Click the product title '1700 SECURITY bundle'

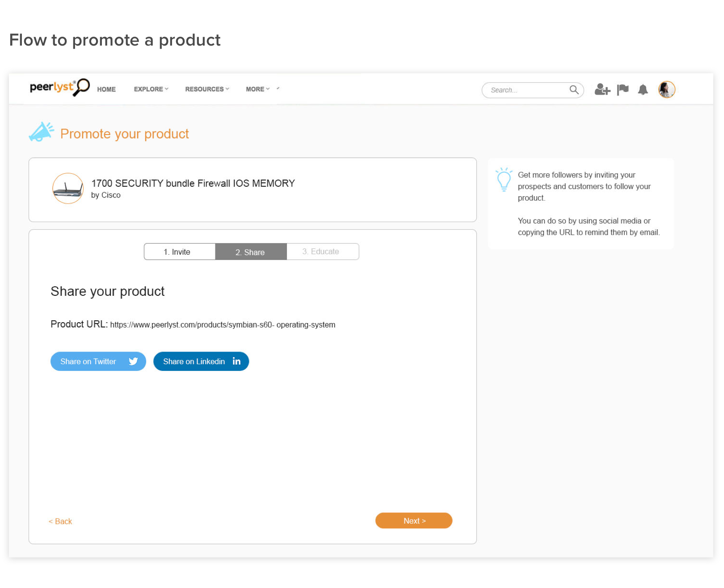click(193, 183)
